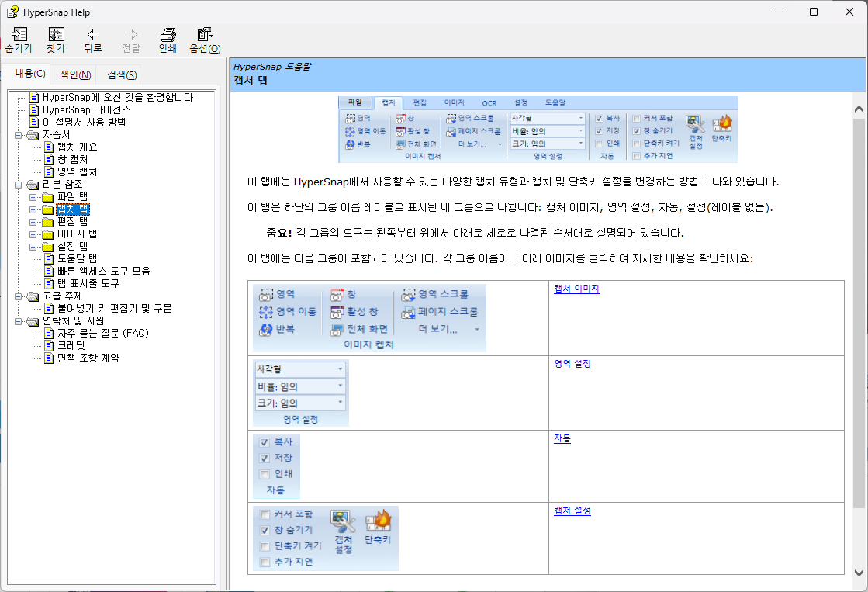Click 창 capture icon in large table image

(337, 295)
